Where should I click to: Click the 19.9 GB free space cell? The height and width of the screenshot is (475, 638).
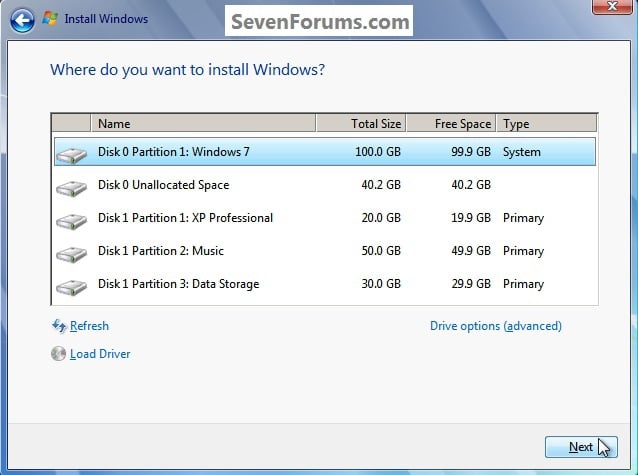pos(471,218)
